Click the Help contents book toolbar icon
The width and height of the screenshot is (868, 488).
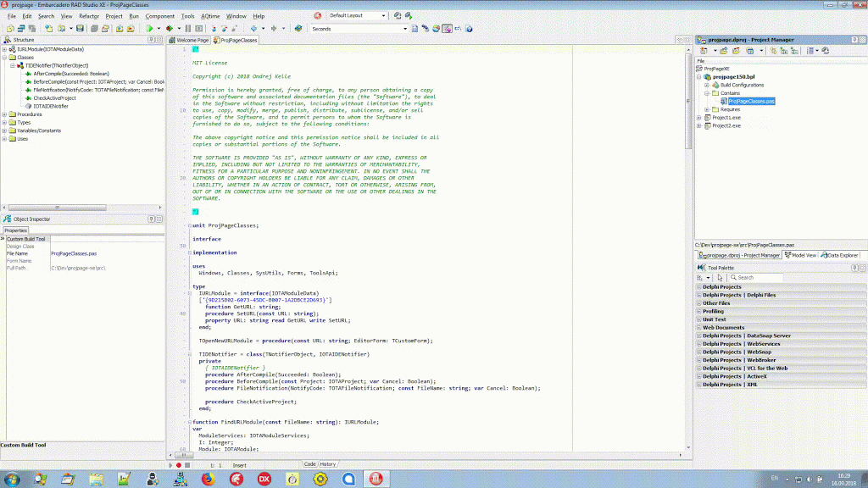pos(298,28)
